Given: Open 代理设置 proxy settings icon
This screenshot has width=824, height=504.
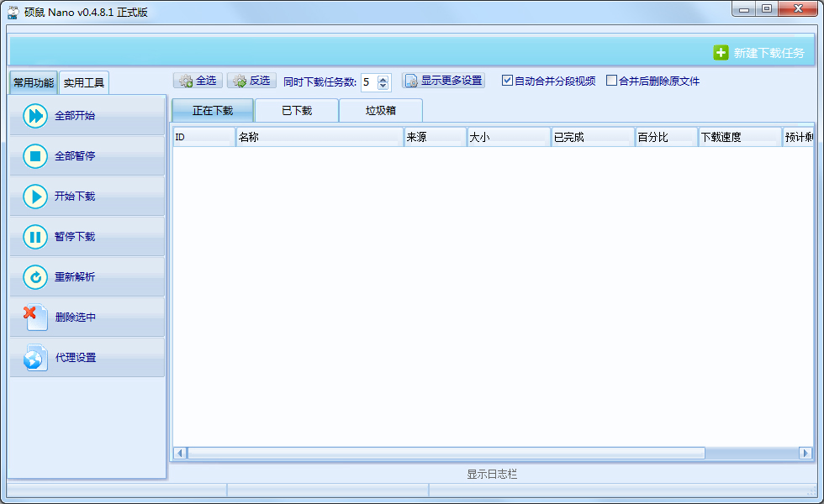Looking at the screenshot, I should (34, 357).
